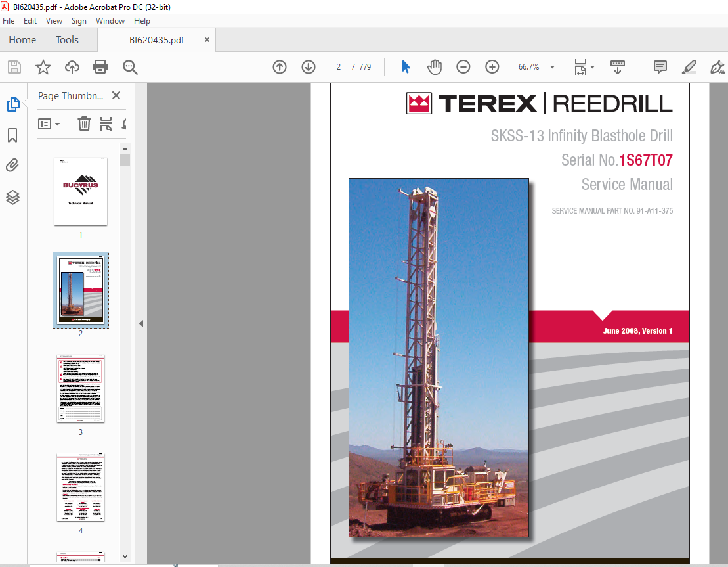Print the document with the printer icon
The height and width of the screenshot is (567, 728).
coord(100,67)
